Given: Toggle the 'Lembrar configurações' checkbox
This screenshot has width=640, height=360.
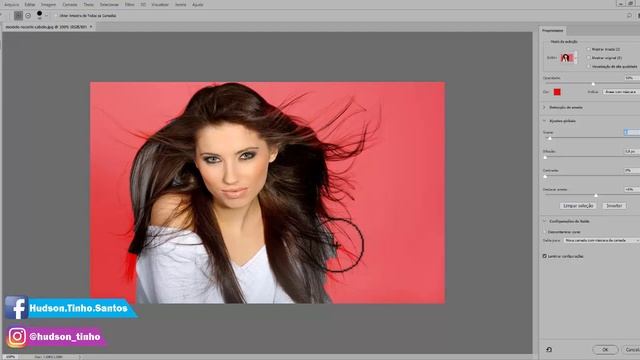Looking at the screenshot, I should click(x=544, y=256).
